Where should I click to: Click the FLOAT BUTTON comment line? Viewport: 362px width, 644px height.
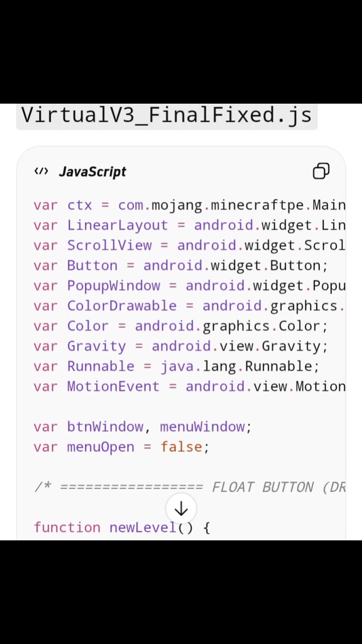[190, 487]
